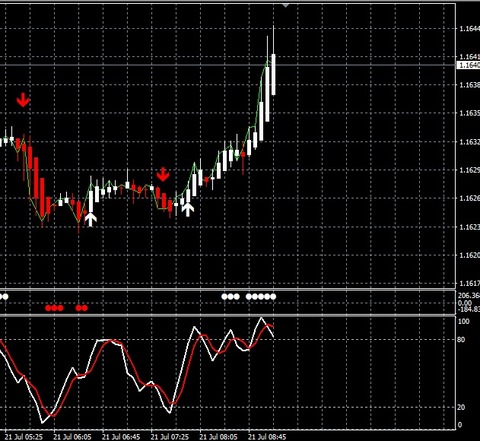Image resolution: width=480 pixels, height=441 pixels.
Task: Click the stochastic 80 level label
Action: (x=461, y=340)
